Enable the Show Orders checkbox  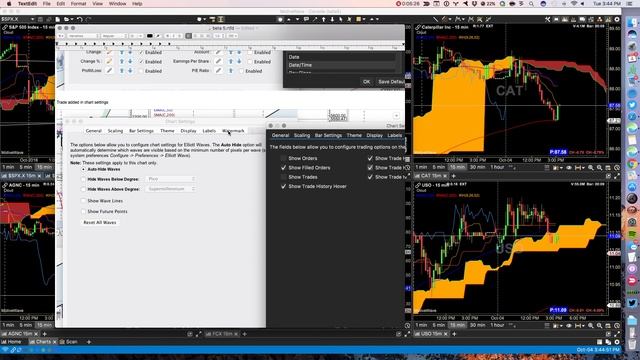284,158
